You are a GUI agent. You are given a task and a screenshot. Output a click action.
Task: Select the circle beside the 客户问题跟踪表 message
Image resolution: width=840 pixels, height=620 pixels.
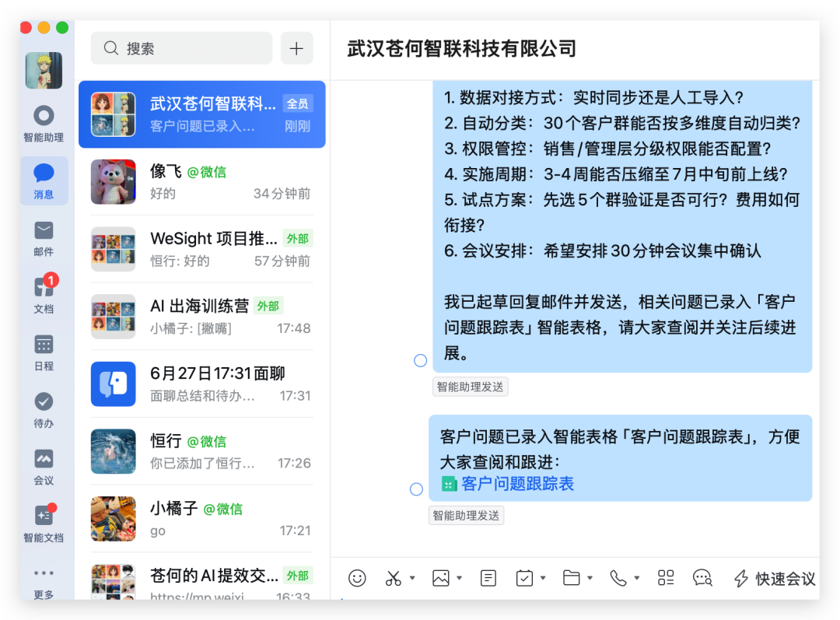(x=416, y=489)
